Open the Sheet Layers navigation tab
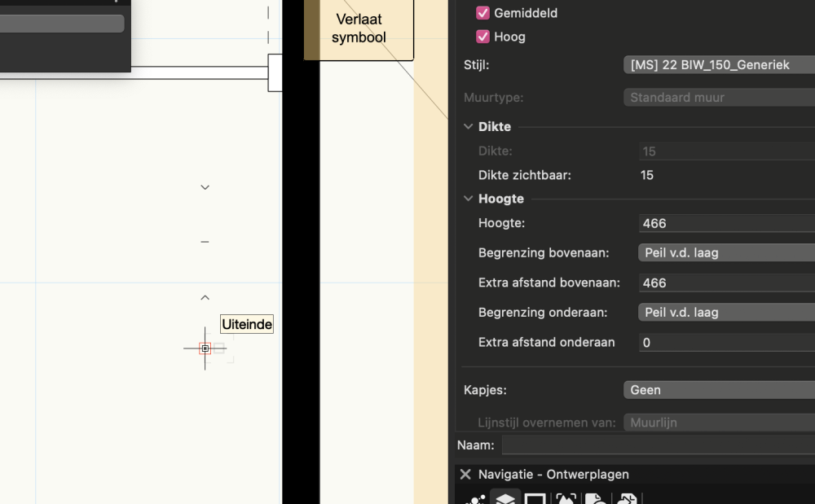815x504 pixels. (x=535, y=498)
